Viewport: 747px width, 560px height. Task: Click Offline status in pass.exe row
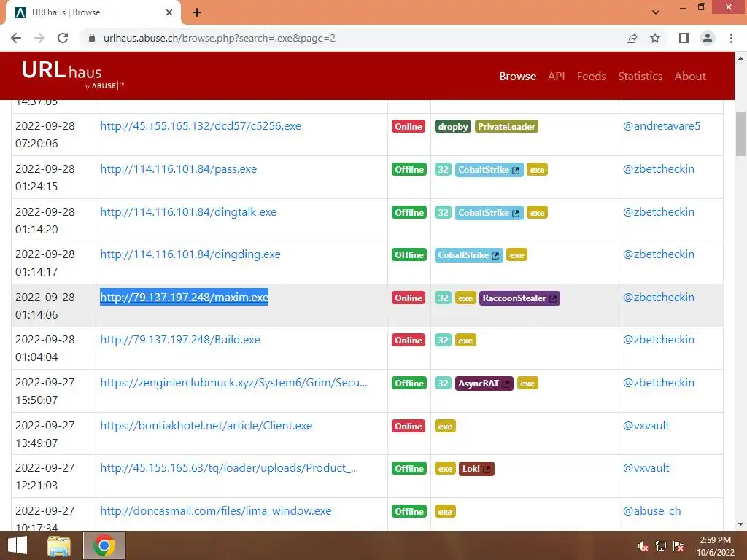click(409, 169)
